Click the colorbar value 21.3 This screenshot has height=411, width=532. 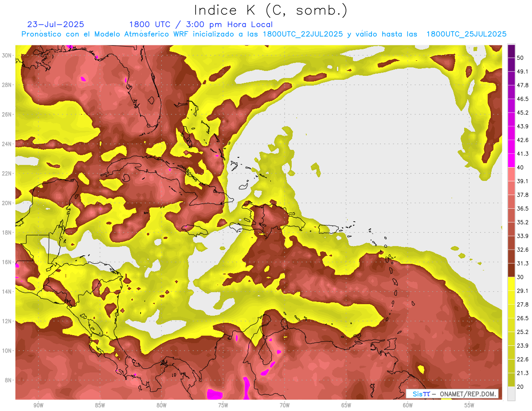523,373
